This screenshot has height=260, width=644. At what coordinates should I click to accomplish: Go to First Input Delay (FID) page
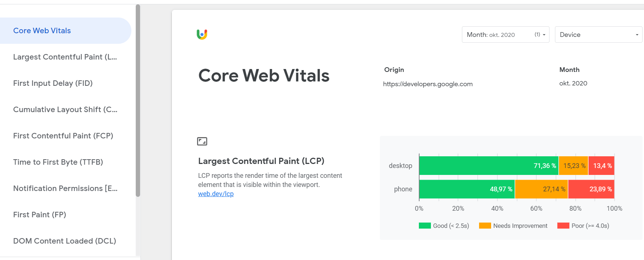coord(53,83)
